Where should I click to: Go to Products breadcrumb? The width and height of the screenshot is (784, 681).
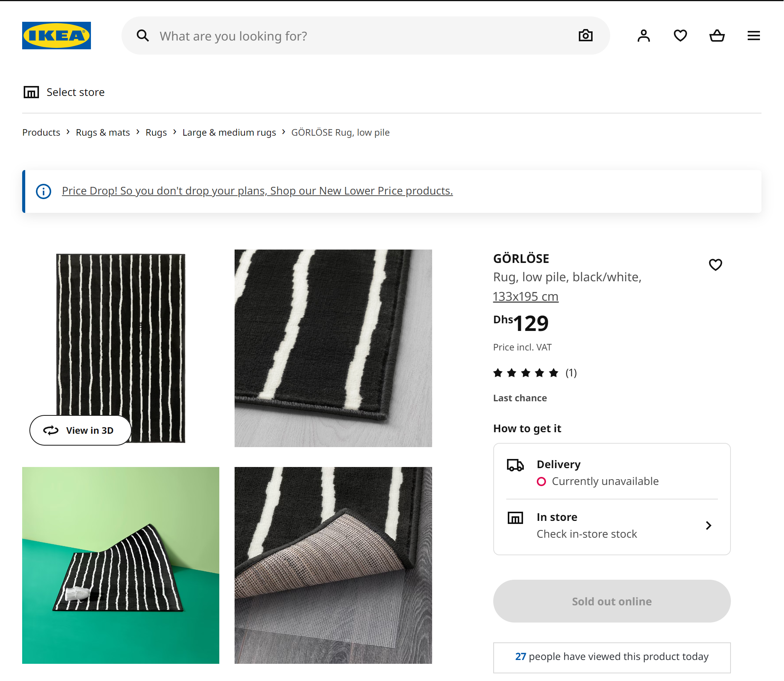click(41, 133)
